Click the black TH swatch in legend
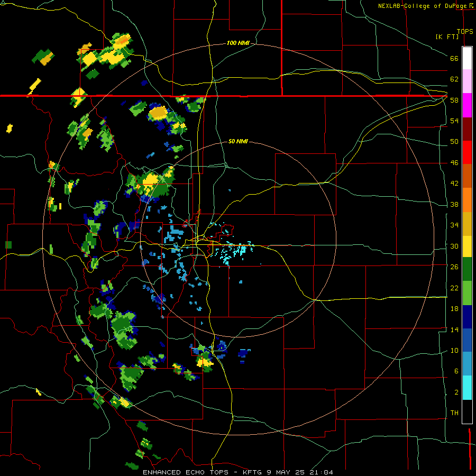Screen dimensions: 476x476 [x=467, y=411]
